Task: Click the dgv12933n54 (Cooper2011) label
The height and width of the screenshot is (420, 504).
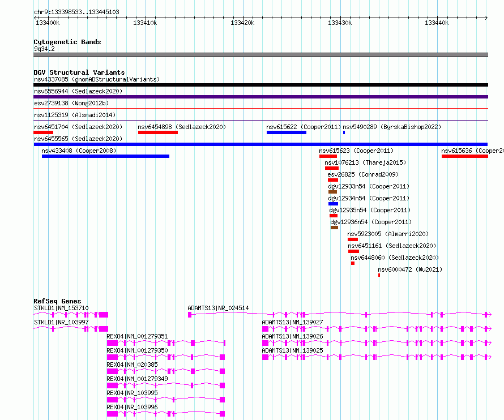Action: click(369, 186)
